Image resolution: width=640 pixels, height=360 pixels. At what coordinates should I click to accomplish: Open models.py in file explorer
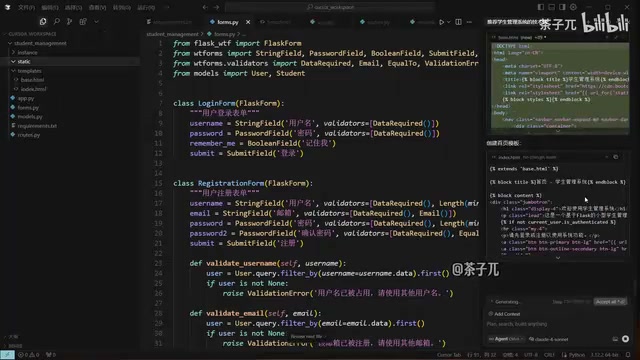click(x=30, y=116)
